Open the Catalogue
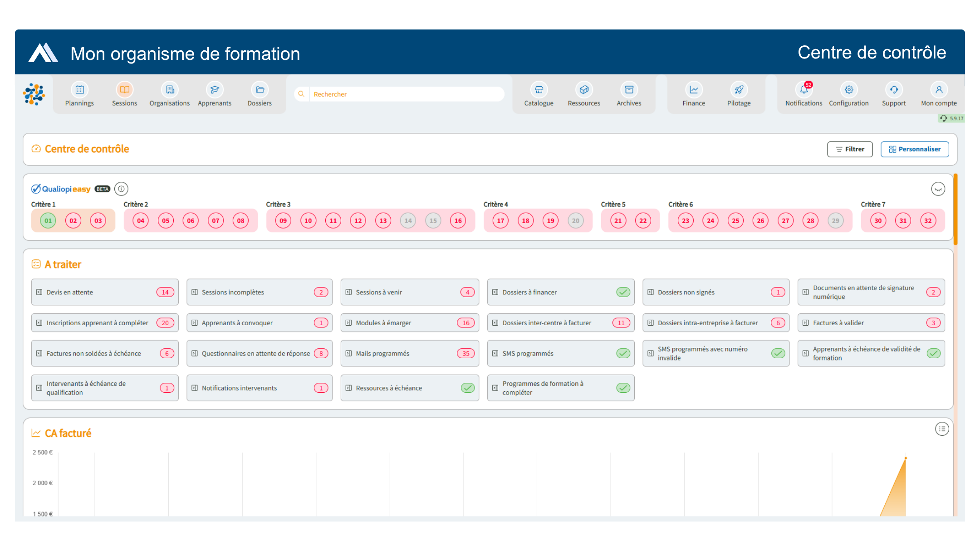This screenshot has width=980, height=551. (x=539, y=94)
